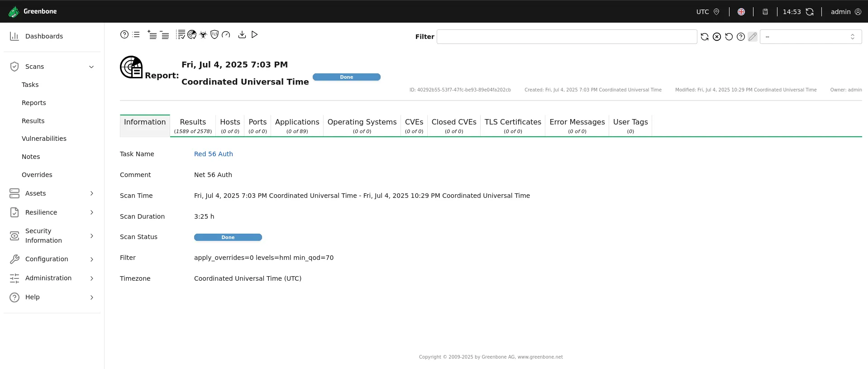Open filter help question-mark icon
This screenshot has width=868, height=369.
coord(741,37)
